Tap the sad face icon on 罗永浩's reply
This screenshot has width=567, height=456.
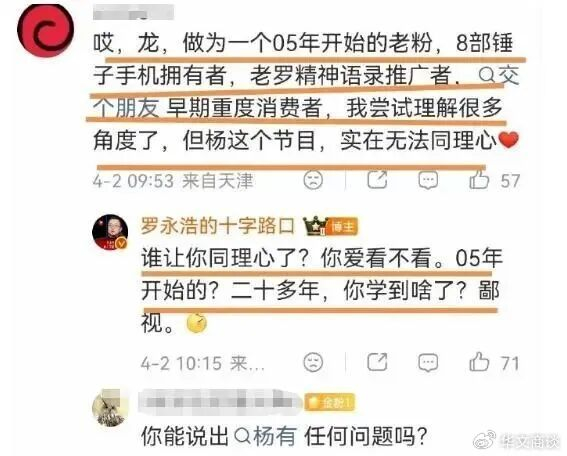(x=313, y=362)
